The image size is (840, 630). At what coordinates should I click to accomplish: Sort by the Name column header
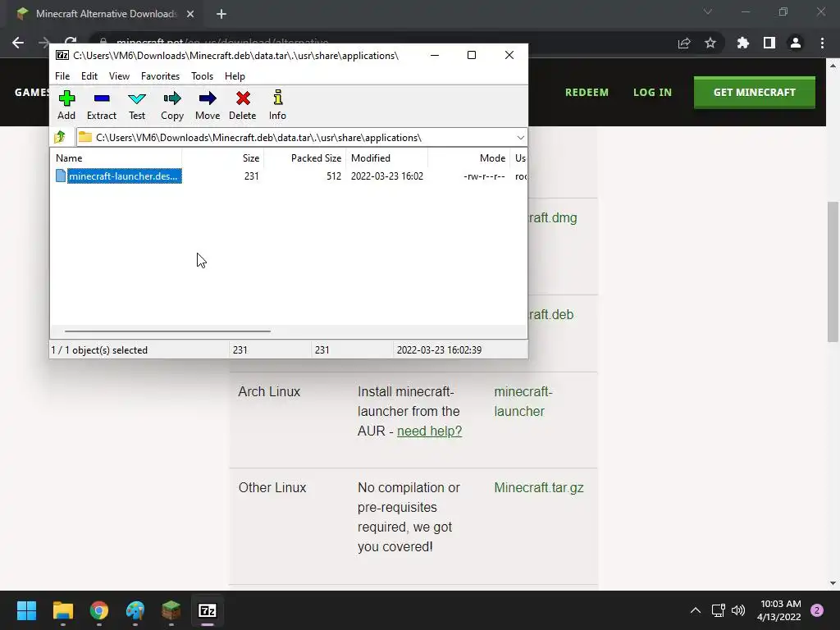click(x=116, y=158)
